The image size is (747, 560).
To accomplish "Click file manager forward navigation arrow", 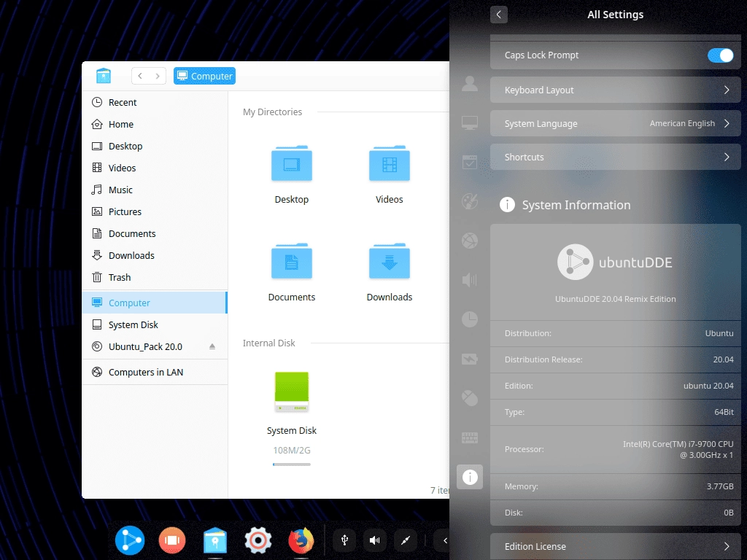I will [158, 76].
